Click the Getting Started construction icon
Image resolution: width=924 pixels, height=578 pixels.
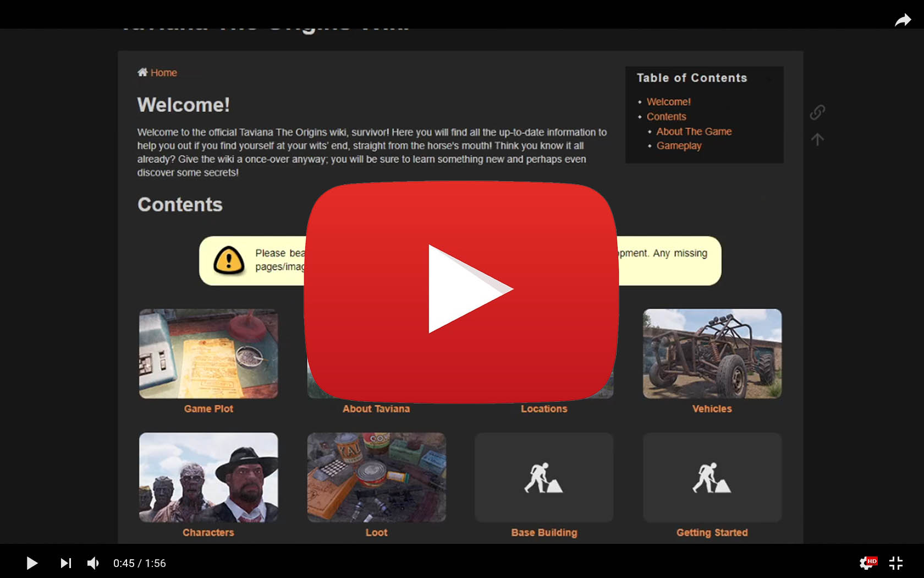tap(712, 477)
